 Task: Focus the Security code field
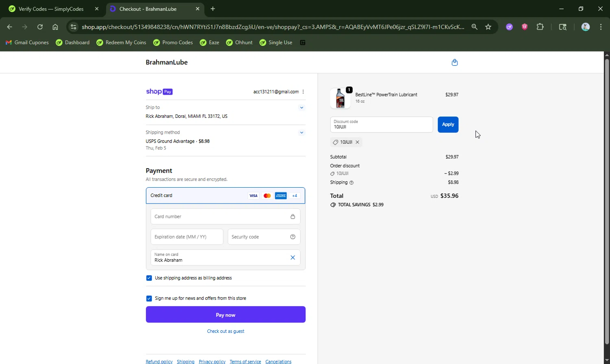pos(264,237)
